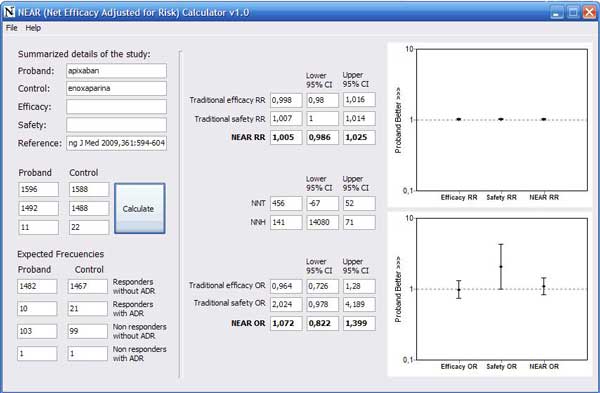Click Traditional safety OR value 2,024
Image resolution: width=600 pixels, height=393 pixels.
pos(286,304)
